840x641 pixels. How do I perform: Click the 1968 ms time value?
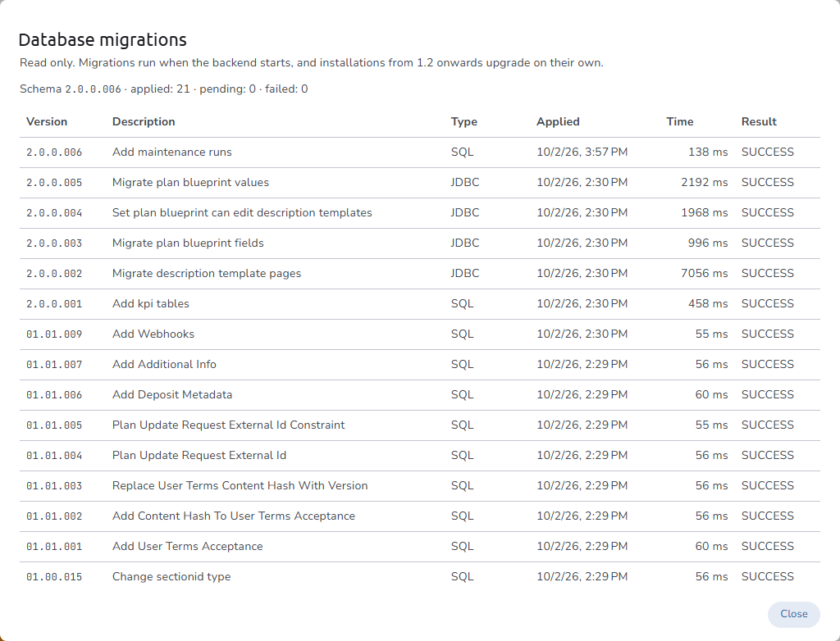pos(704,212)
